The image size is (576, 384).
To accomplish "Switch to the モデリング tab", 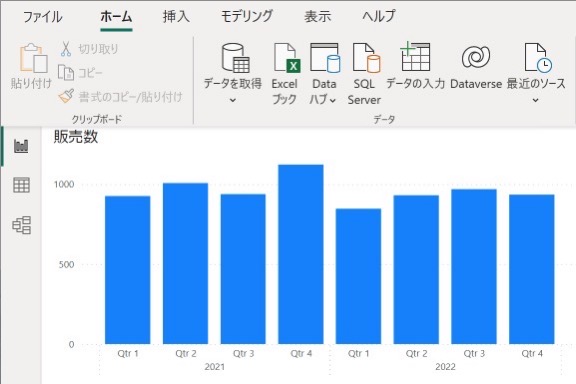I will (246, 17).
